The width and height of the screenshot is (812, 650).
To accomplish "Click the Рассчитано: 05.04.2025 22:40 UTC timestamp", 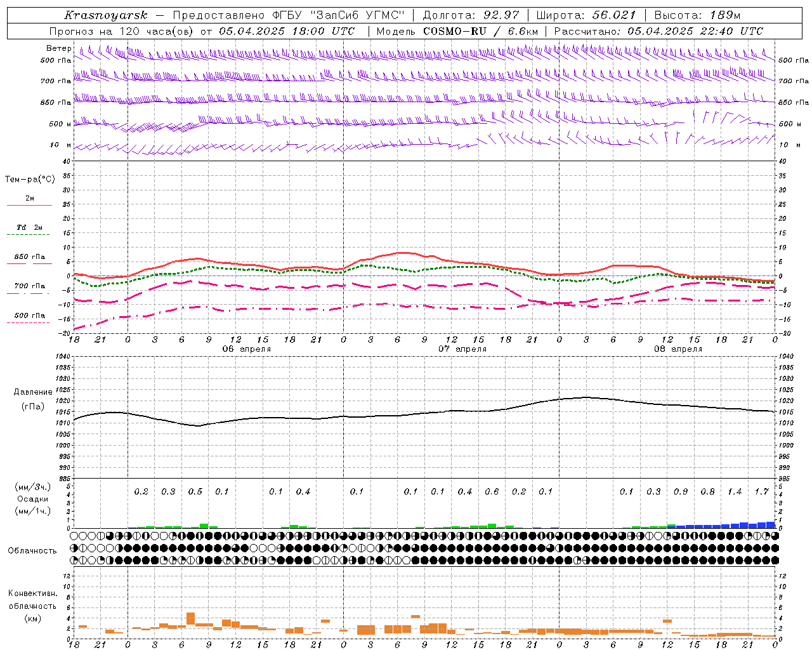I will tap(658, 31).
